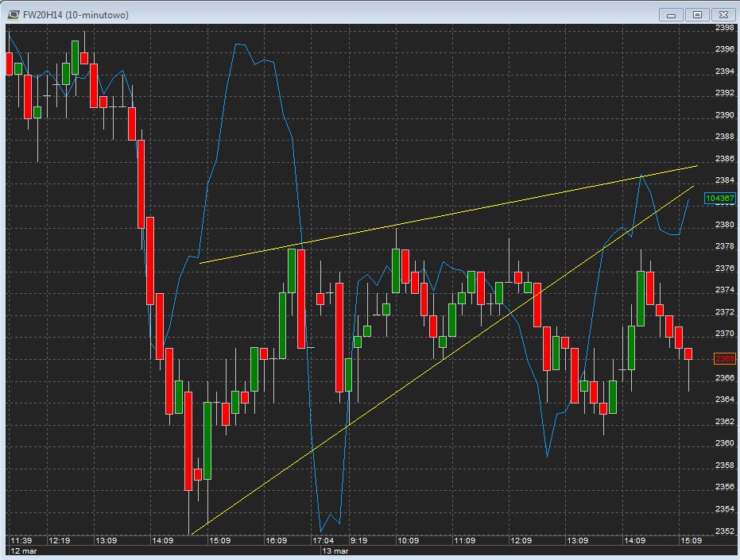Click the red 2368 current price tag
Screen dimensions: 740x560
(724, 359)
